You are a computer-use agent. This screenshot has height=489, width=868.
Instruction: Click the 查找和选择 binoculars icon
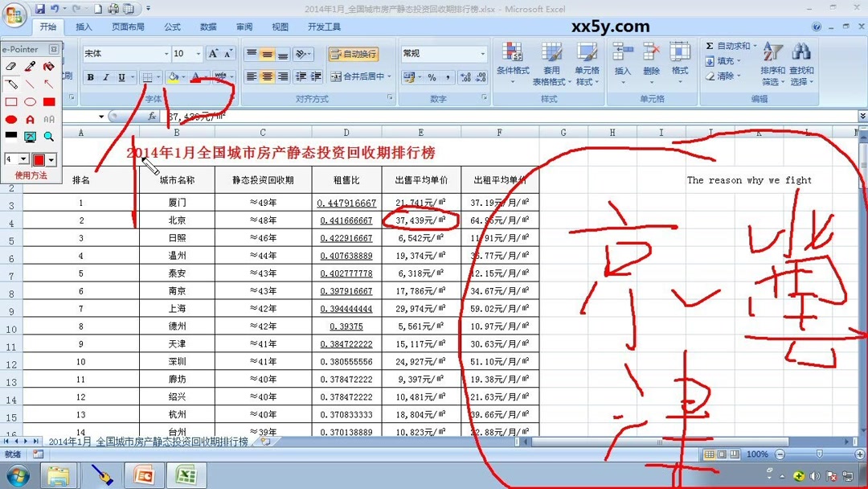pyautogui.click(x=802, y=50)
